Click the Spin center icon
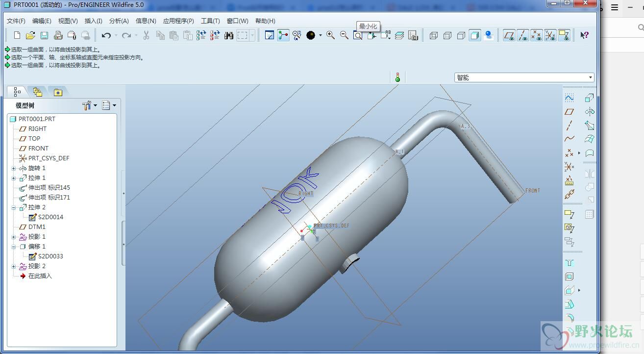The height and width of the screenshot is (354, 644). click(x=283, y=35)
